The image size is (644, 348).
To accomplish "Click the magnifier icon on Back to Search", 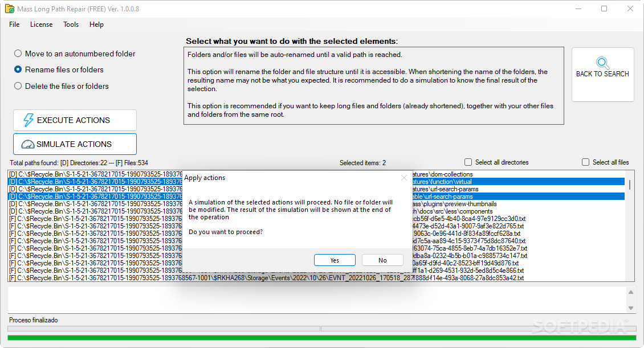I will coord(602,63).
